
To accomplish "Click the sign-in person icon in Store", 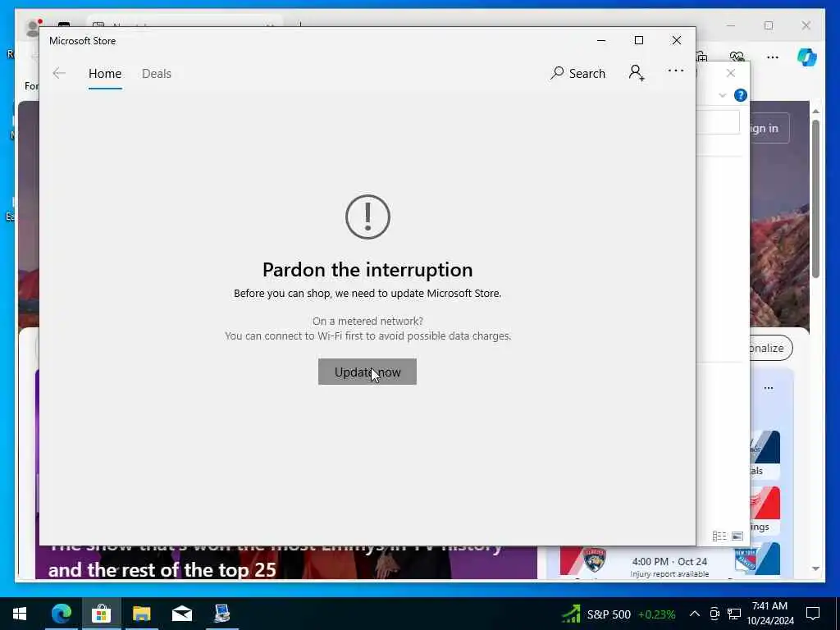I will coord(637,73).
